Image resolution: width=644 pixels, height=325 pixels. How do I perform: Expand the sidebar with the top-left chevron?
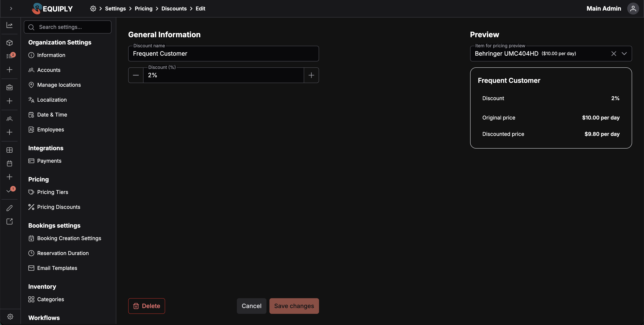click(11, 9)
